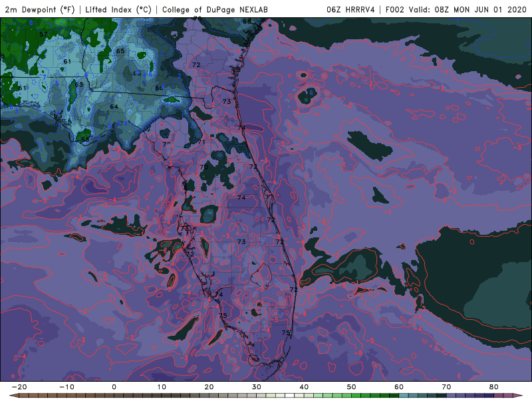Click the '60' color scale label
The width and height of the screenshot is (532, 399).
point(399,387)
